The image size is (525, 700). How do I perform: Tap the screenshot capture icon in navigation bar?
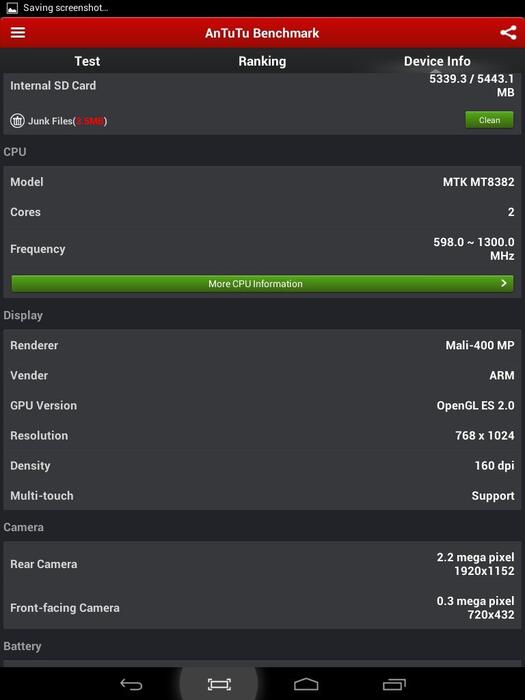pyautogui.click(x=219, y=684)
